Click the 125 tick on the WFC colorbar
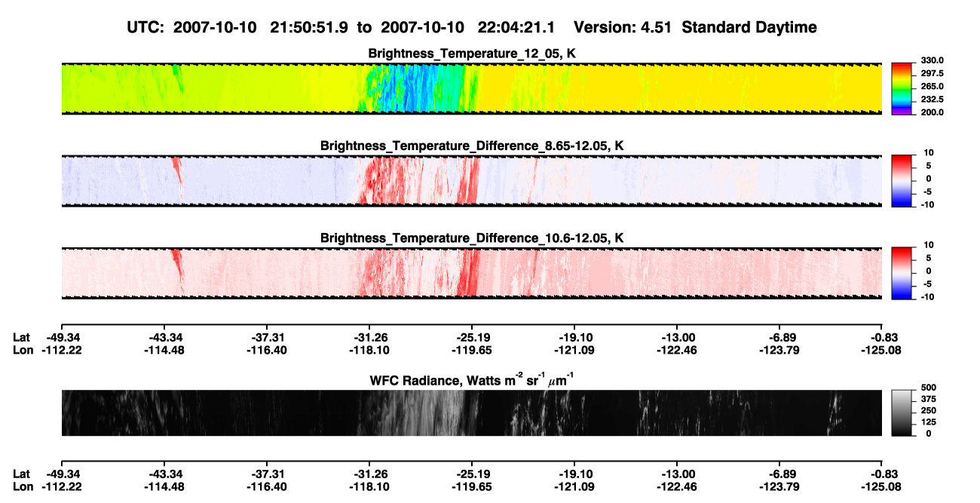 (x=927, y=422)
